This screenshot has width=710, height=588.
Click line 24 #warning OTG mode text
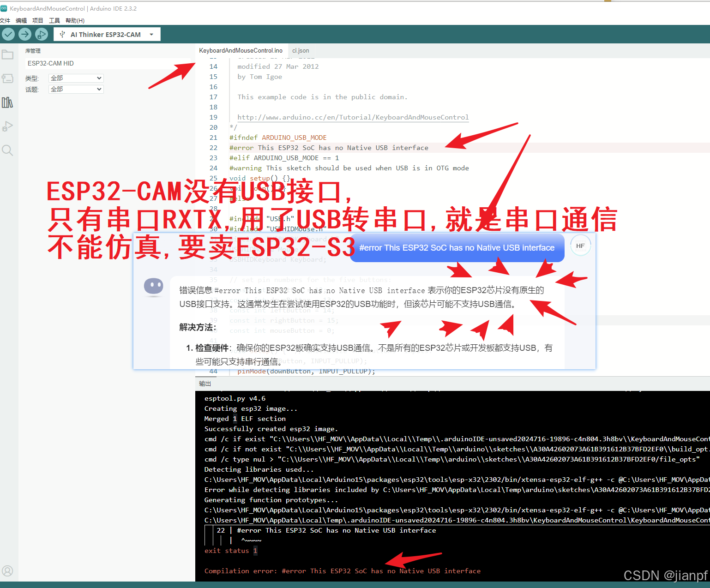tap(349, 168)
